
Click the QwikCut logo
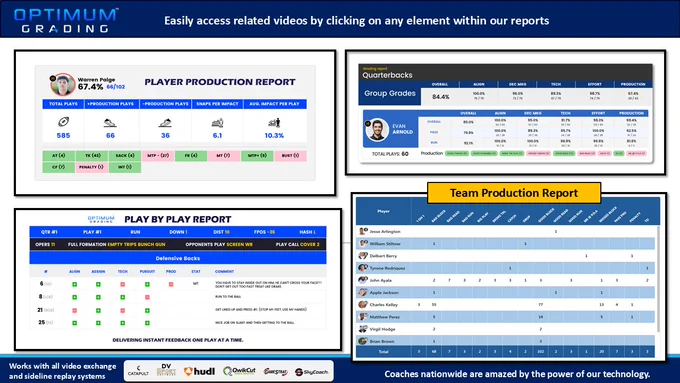239,371
